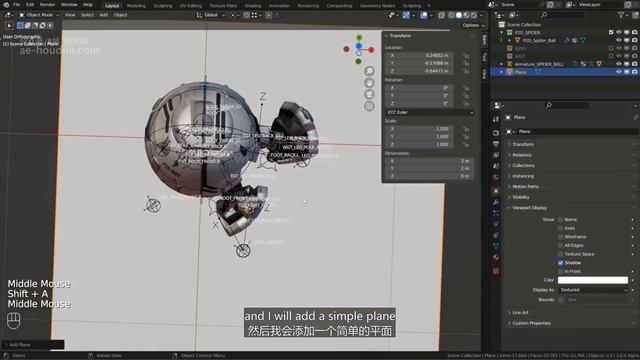
Task: Choose wireframe viewport shading mode
Action: click(451, 15)
